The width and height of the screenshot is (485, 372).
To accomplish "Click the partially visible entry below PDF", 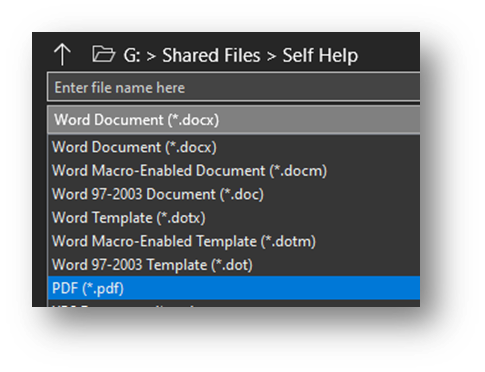I will tap(234, 304).
